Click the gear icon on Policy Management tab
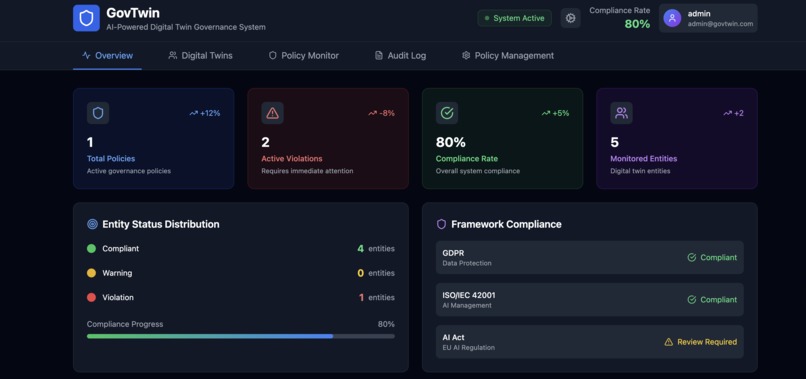Screen dimensions: 806x379 466,55
